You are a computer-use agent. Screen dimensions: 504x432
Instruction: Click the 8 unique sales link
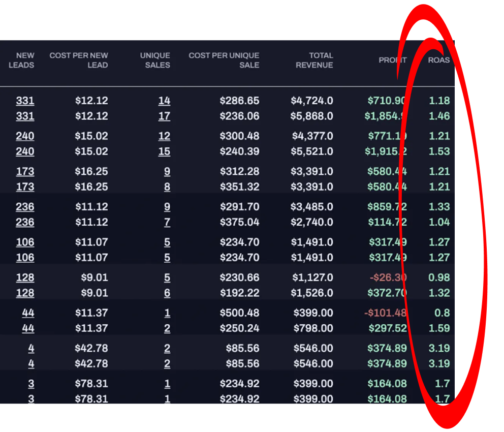point(167,187)
